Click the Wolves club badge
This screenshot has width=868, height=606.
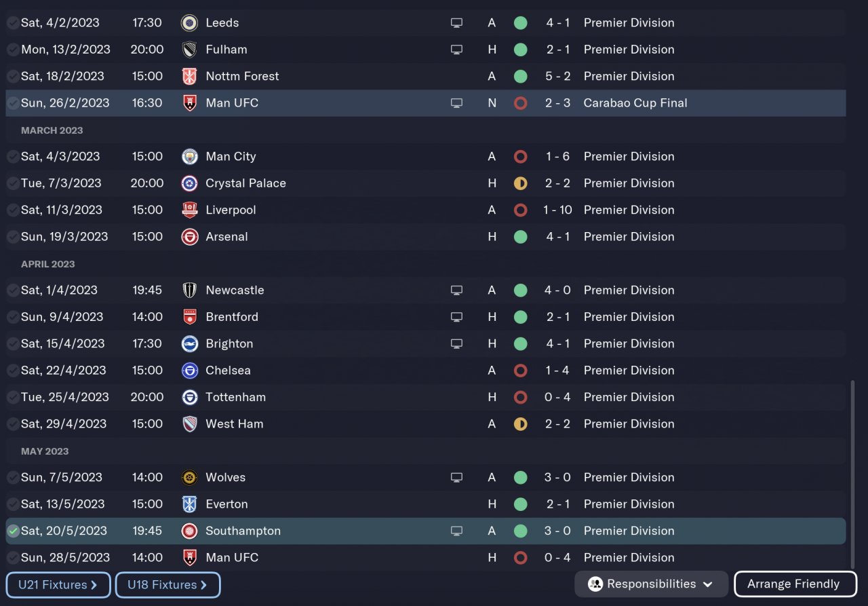click(x=189, y=477)
